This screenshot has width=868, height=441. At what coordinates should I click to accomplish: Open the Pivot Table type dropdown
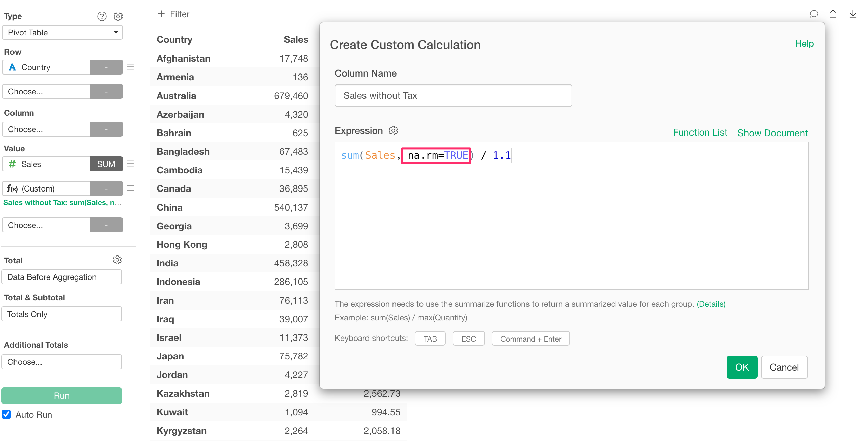(x=62, y=33)
